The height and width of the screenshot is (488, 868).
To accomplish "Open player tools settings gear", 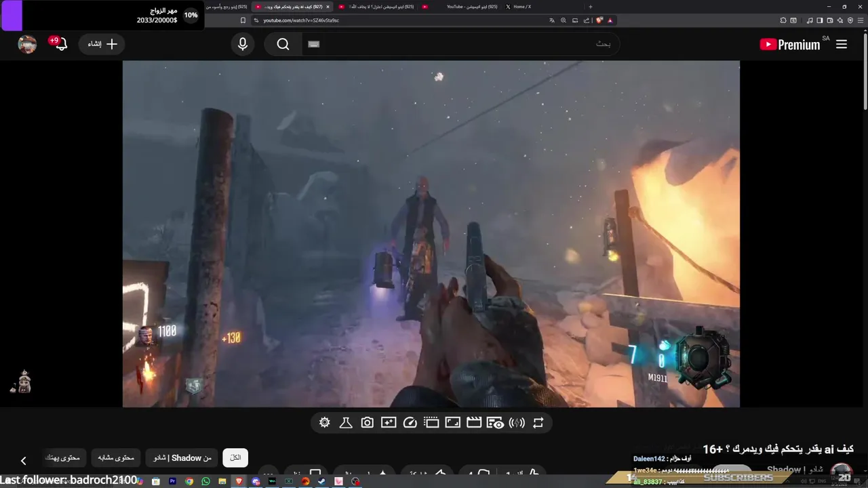I will [x=324, y=423].
